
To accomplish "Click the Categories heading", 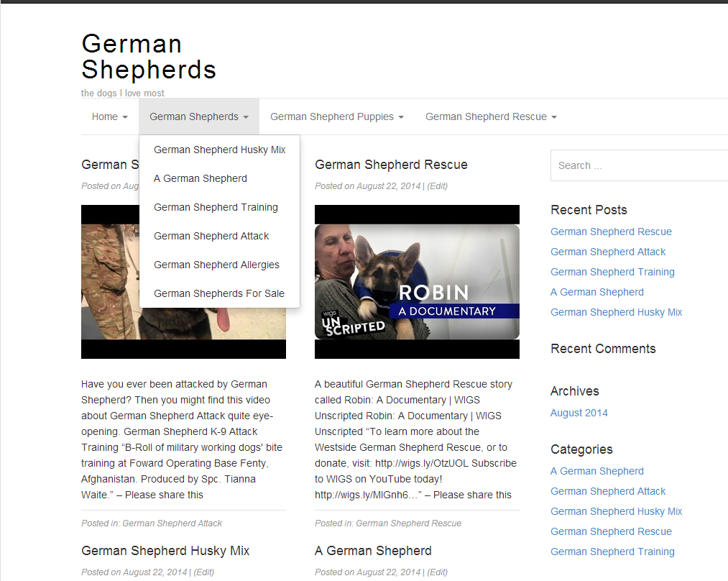I will (581, 449).
